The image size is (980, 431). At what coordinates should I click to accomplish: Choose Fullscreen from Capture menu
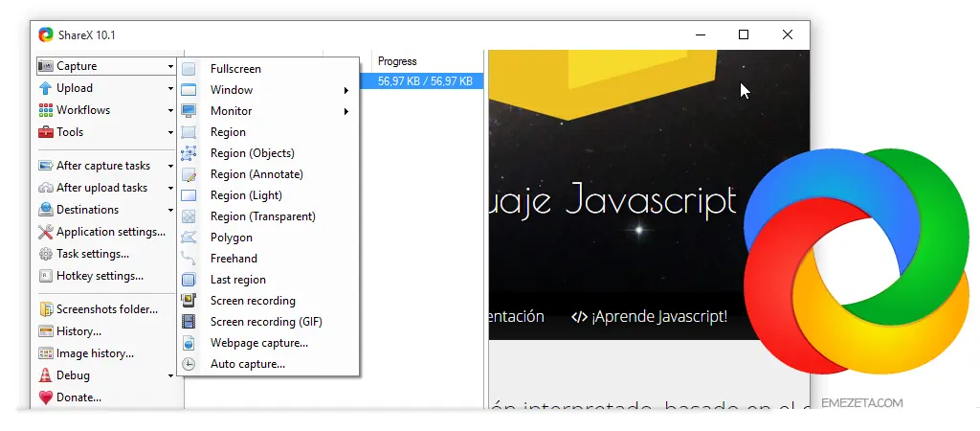tap(268, 69)
